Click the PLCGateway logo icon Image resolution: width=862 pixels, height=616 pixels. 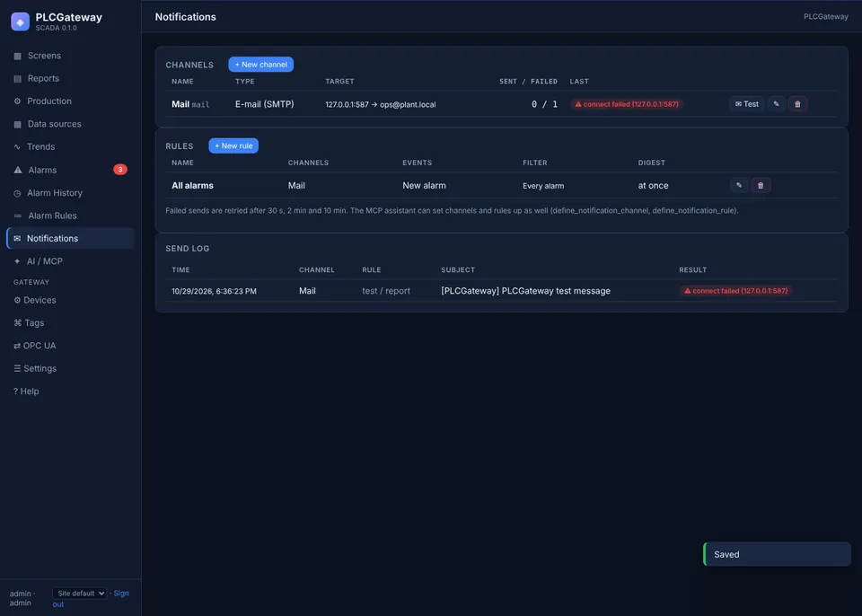(x=21, y=22)
